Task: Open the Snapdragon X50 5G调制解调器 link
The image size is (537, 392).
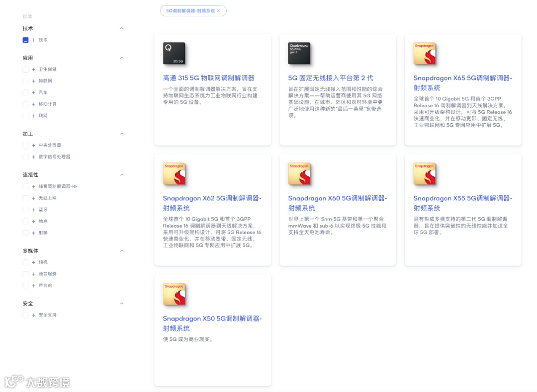Action: click(212, 323)
